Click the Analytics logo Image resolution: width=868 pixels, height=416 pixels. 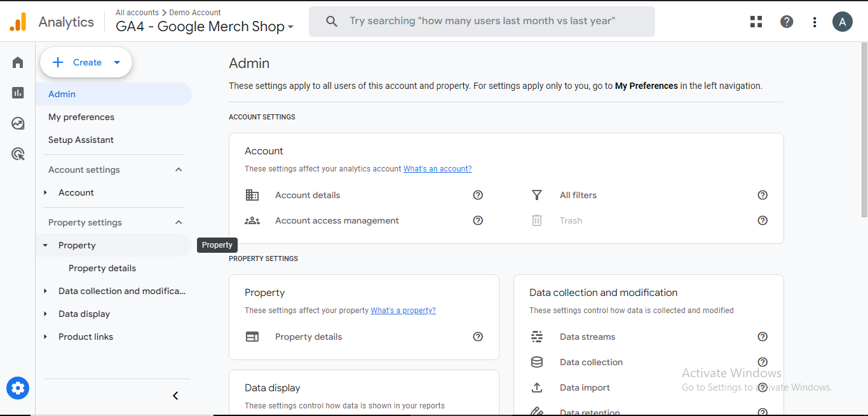click(18, 22)
